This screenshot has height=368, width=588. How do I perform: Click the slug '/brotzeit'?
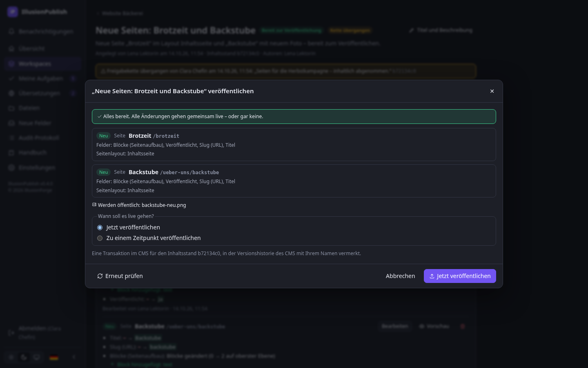coord(166,136)
